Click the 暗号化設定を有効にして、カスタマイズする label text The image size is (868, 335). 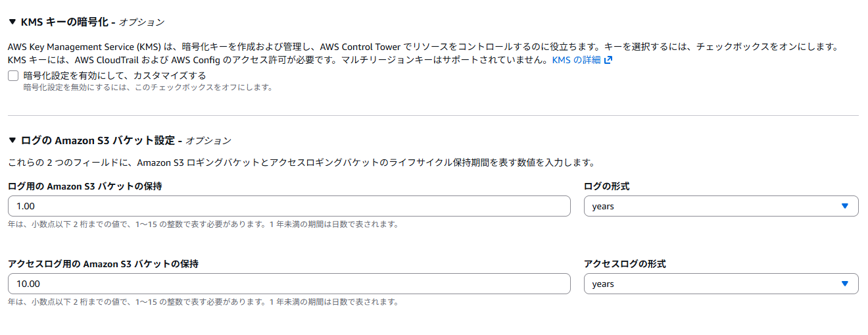point(114,76)
